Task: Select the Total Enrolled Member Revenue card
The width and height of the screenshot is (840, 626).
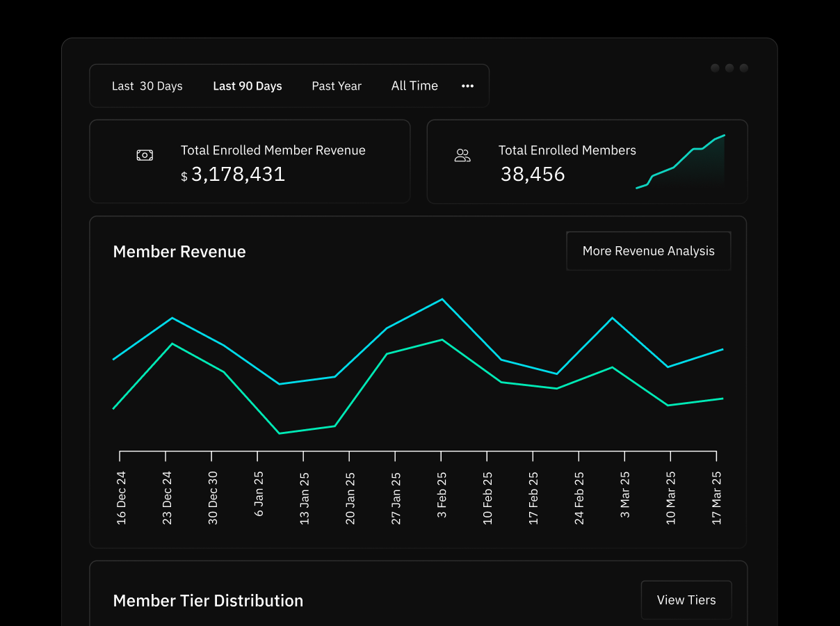Action: (x=250, y=161)
